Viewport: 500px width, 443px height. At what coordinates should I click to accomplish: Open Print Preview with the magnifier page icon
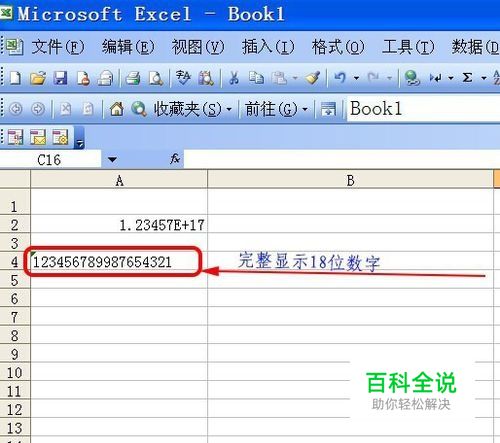tap(156, 78)
